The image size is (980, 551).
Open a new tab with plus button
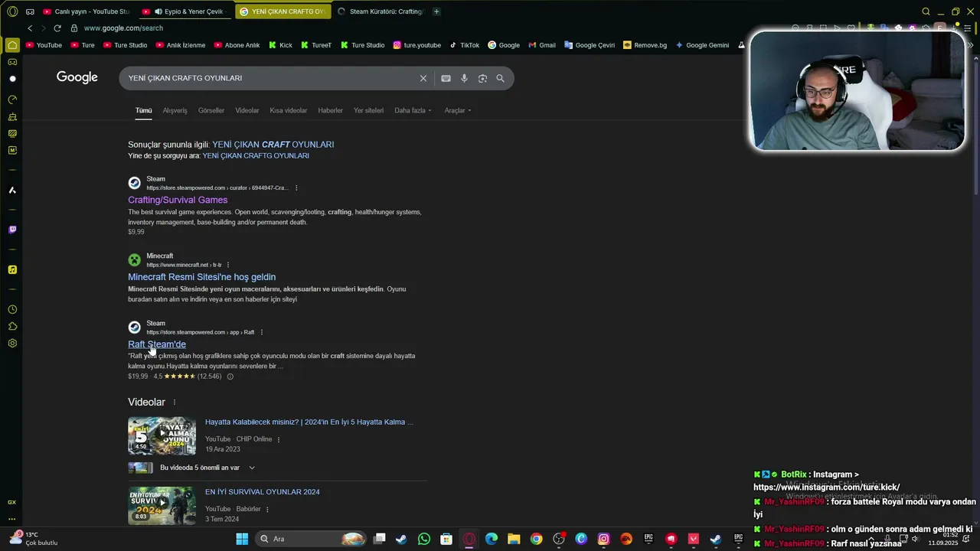pyautogui.click(x=436, y=11)
